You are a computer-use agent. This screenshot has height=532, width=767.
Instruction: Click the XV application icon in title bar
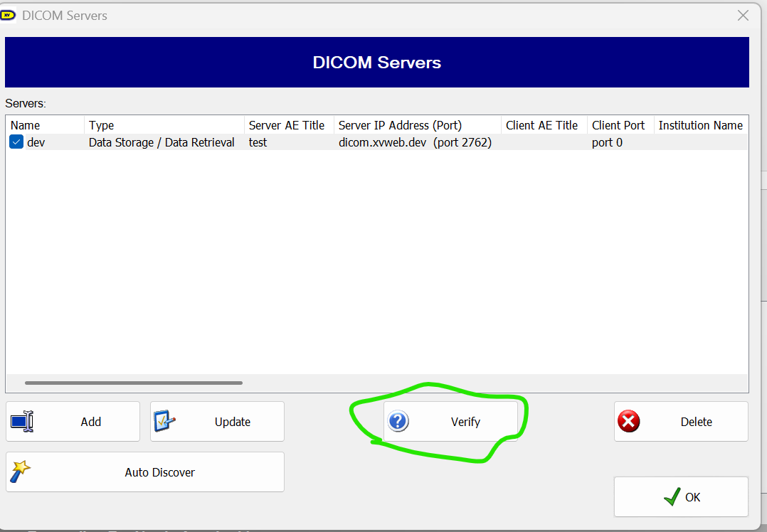pos(8,15)
